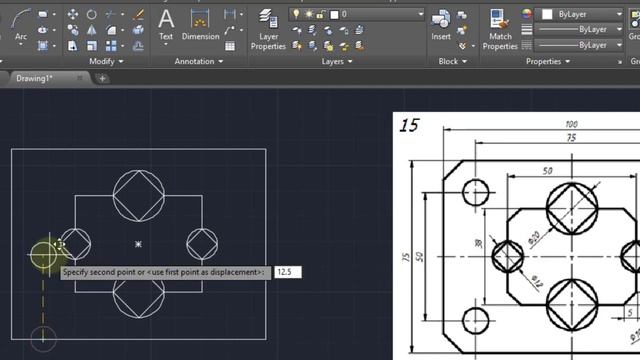
Task: Click the linetype icon in Properties
Action: click(527, 45)
